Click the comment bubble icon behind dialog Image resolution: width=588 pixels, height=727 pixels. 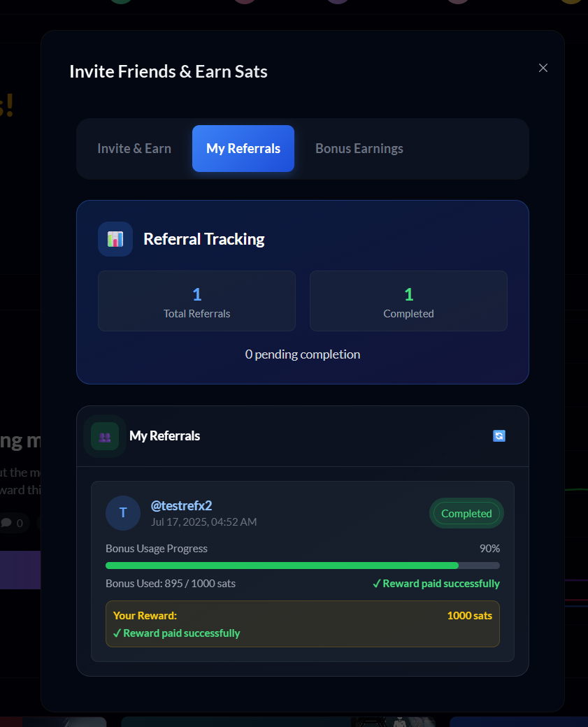(6, 523)
